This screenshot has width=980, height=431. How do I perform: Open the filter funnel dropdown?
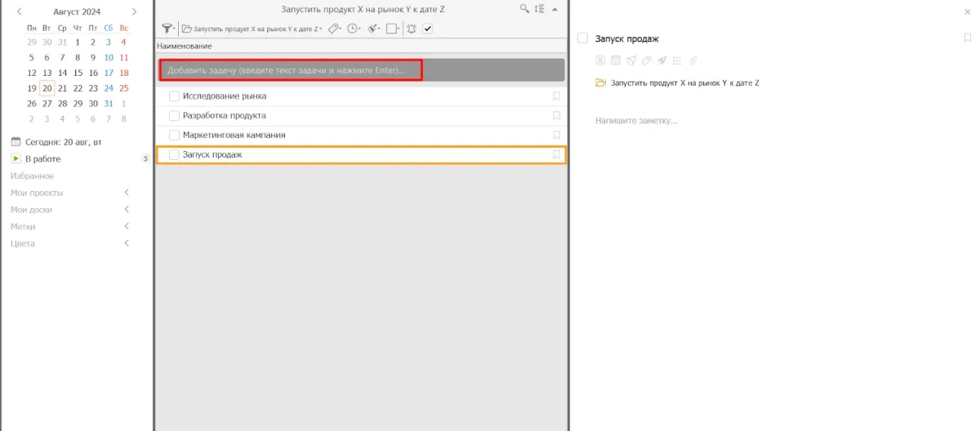click(x=168, y=29)
